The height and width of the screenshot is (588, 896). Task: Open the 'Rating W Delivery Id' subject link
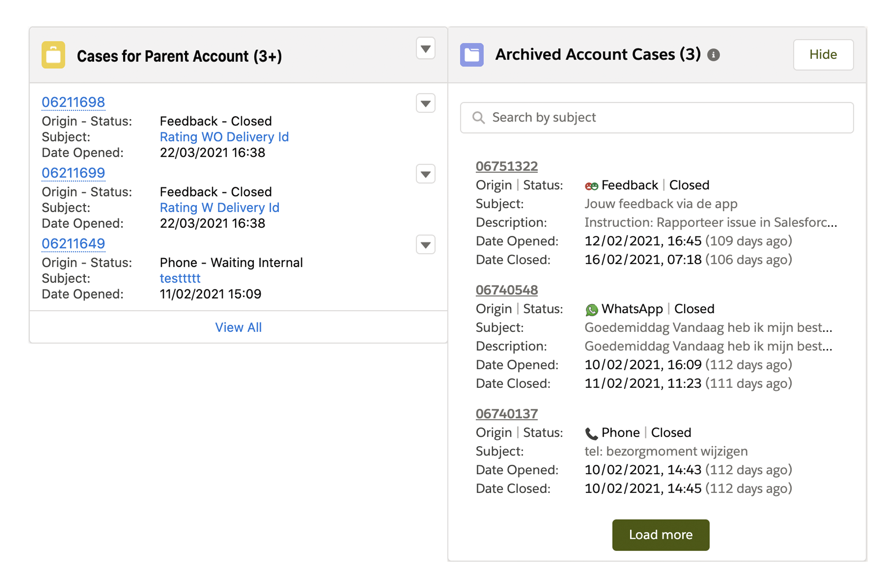point(219,208)
